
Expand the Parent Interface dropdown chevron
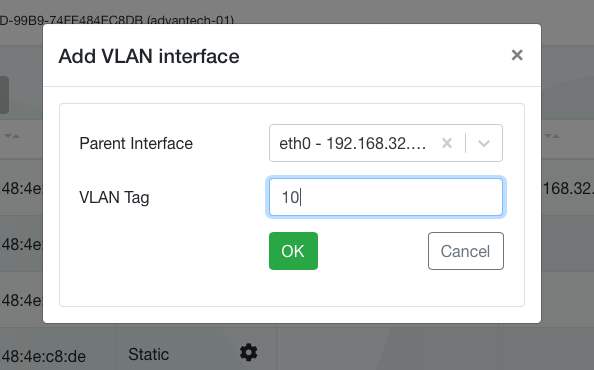tap(484, 143)
